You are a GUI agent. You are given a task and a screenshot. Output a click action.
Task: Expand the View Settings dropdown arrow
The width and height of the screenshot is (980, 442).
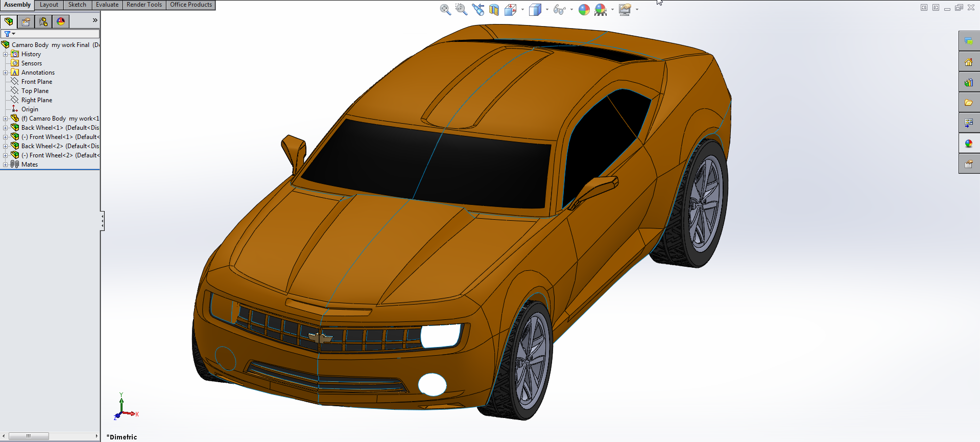(x=637, y=10)
